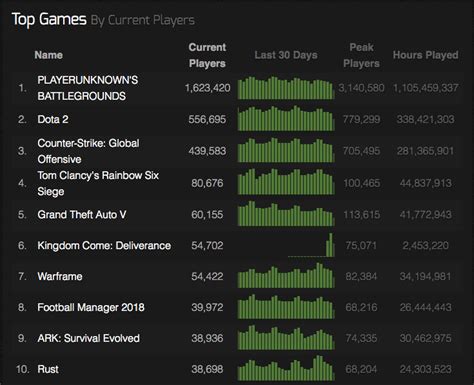Open the Grand Theft Auto V link
Viewport: 474px width, 385px height.
click(82, 215)
